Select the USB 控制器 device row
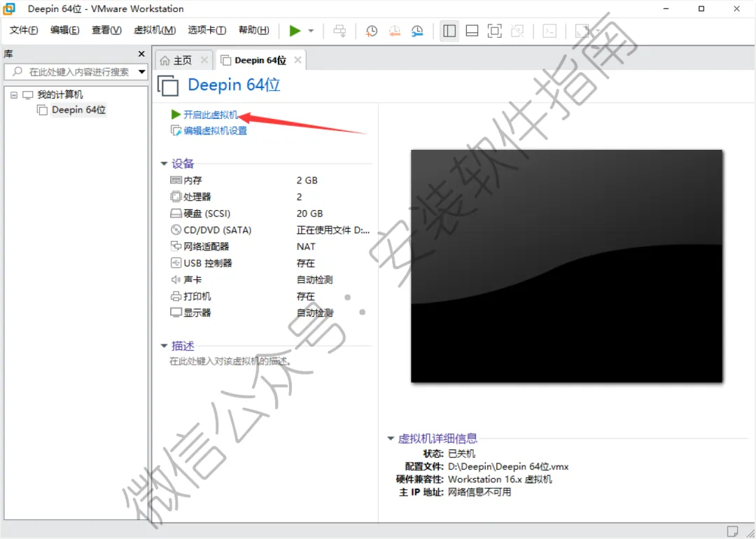Viewport: 756px width, 539px height. tap(270, 263)
